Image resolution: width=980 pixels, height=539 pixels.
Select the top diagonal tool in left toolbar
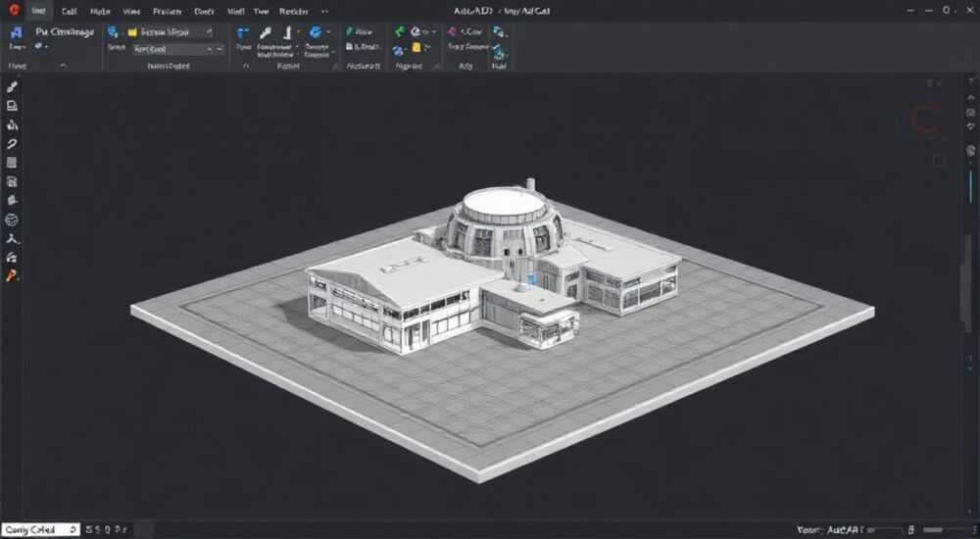(12, 87)
